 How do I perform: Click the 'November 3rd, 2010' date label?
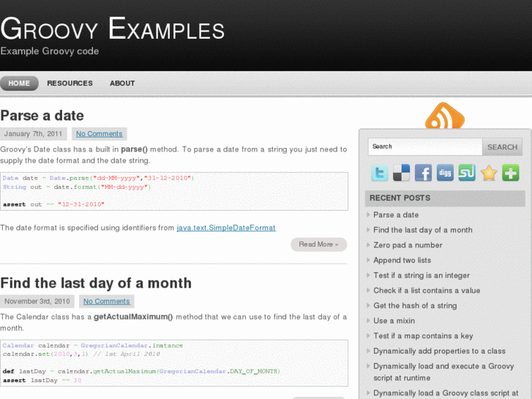(37, 301)
